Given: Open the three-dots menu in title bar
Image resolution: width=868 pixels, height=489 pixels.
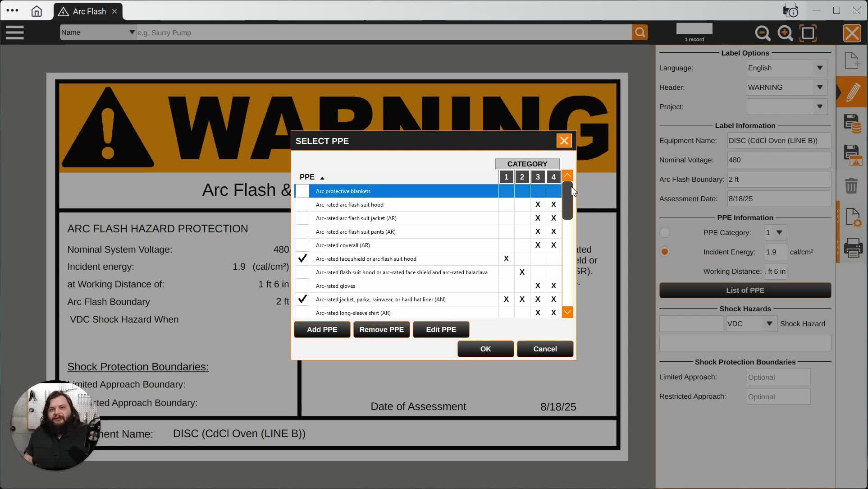Looking at the screenshot, I should click(13, 10).
